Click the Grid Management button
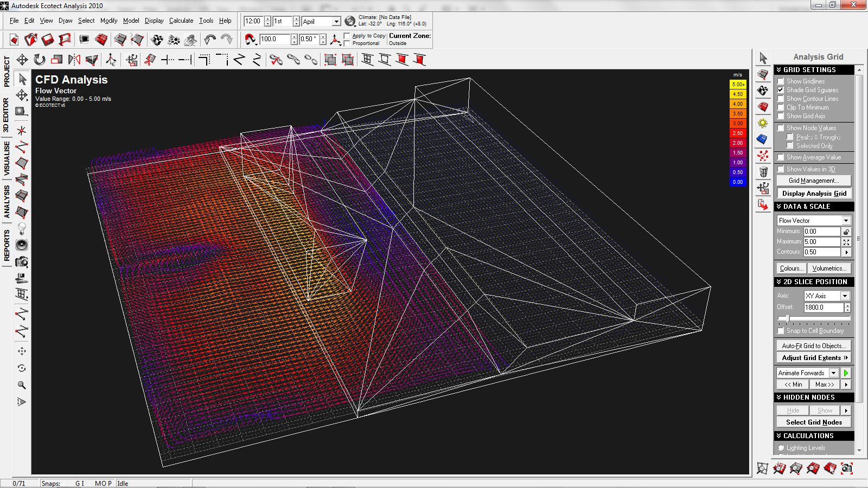Viewport: 868px width, 488px height. point(814,181)
